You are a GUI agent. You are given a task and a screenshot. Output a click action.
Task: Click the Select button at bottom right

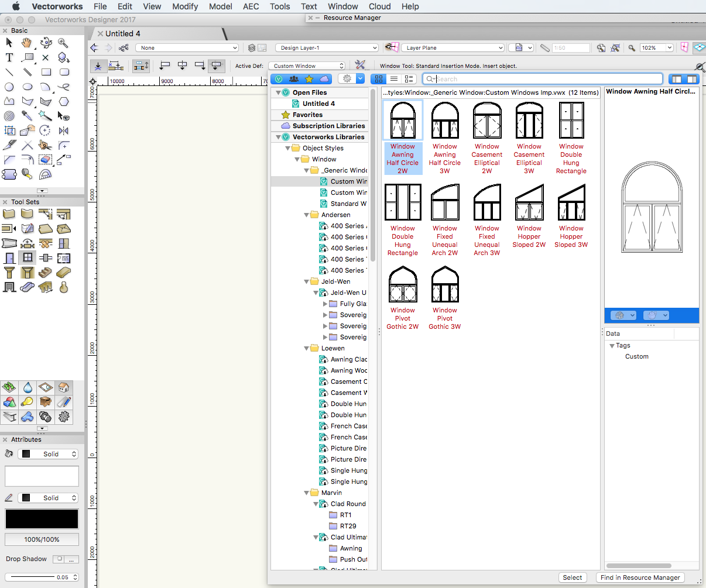[x=572, y=577]
